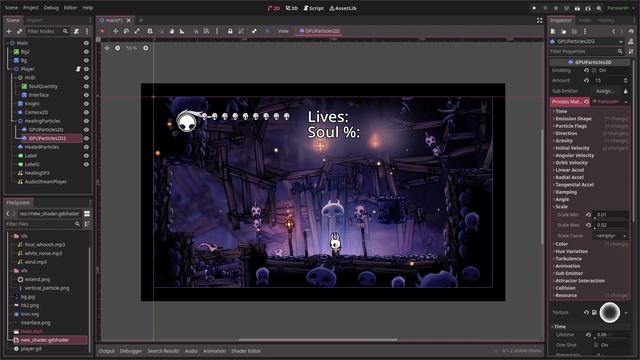Screen dimensions: 640x360
Task: Close the main scene tab
Action: [x=129, y=20]
